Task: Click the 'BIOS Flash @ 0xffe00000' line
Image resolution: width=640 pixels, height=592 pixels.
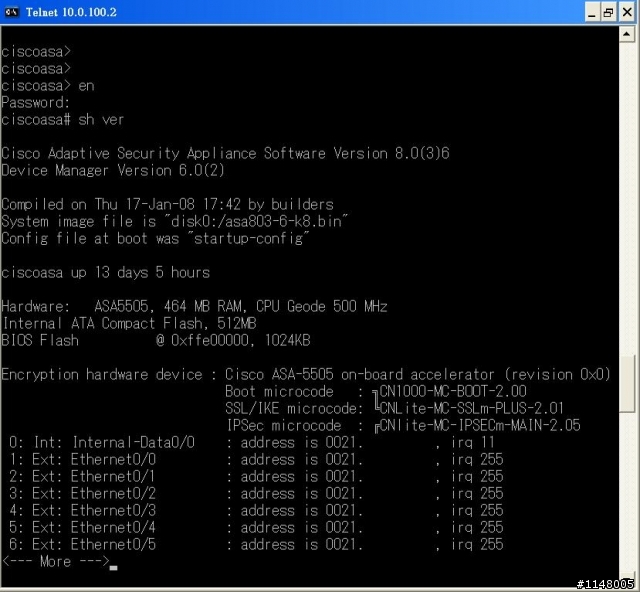Action: 156,341
